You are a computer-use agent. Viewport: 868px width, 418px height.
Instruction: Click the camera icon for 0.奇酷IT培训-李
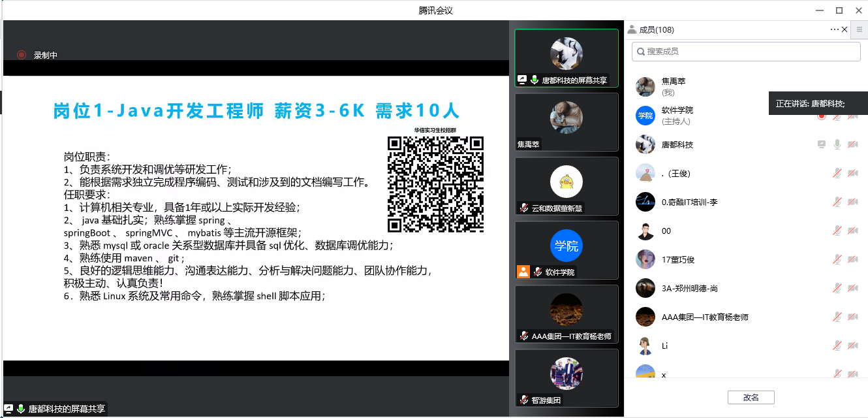click(x=852, y=202)
